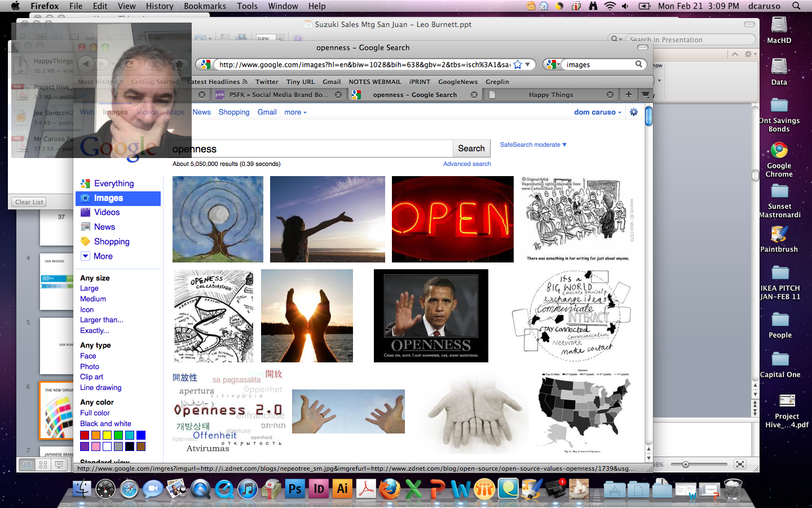Switch to the Happy Things tab

pos(550,95)
